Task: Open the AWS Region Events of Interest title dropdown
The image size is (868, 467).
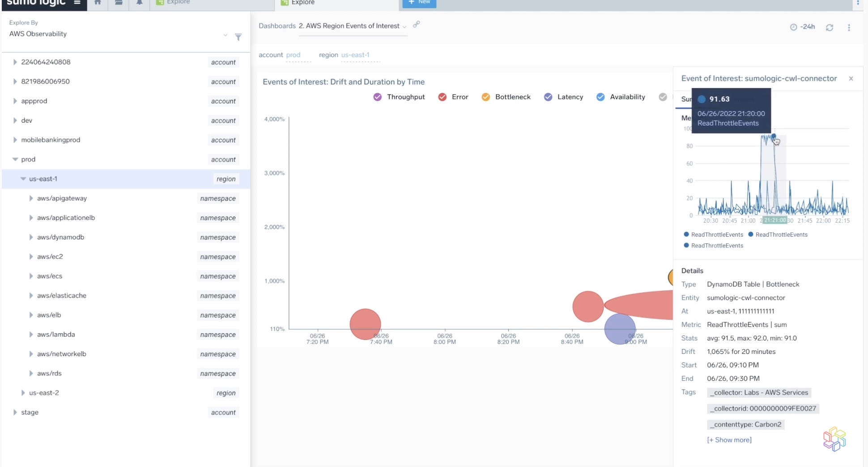Action: pyautogui.click(x=405, y=26)
